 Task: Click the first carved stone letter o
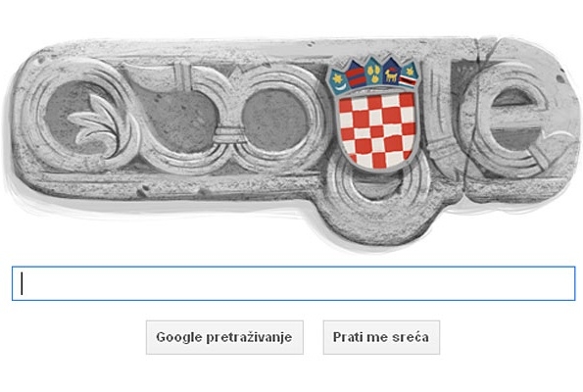pyautogui.click(x=178, y=119)
